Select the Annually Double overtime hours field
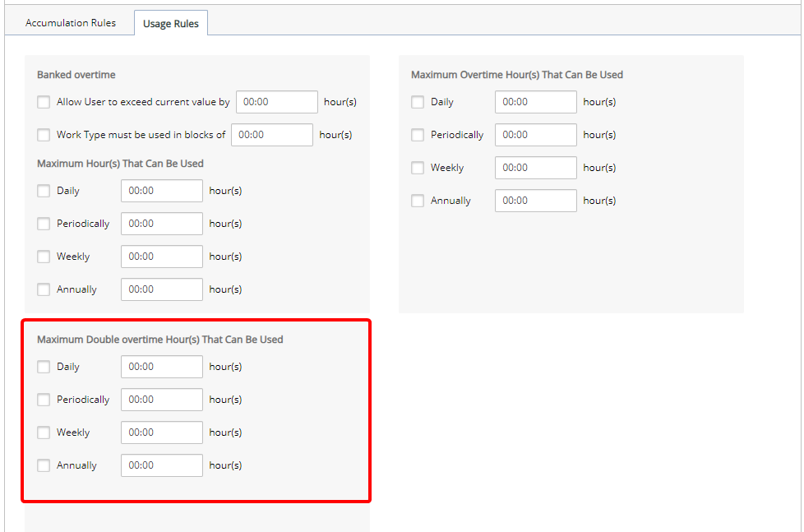804x532 pixels. tap(162, 465)
